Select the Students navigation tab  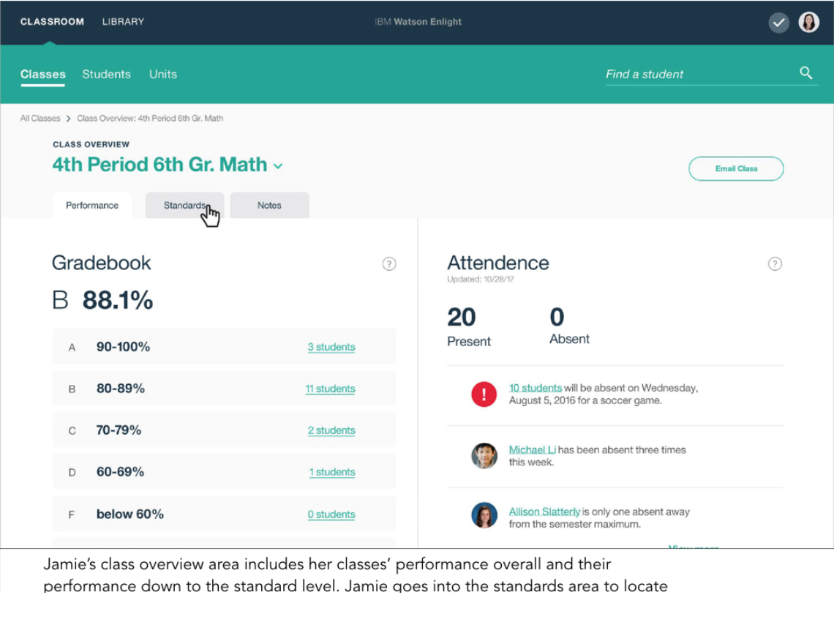click(106, 75)
